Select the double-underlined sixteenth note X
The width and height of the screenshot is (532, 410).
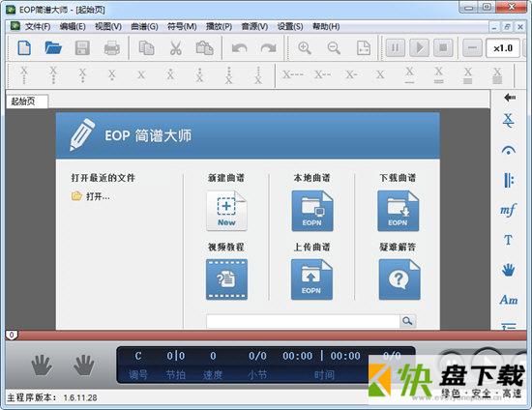tap(439, 75)
